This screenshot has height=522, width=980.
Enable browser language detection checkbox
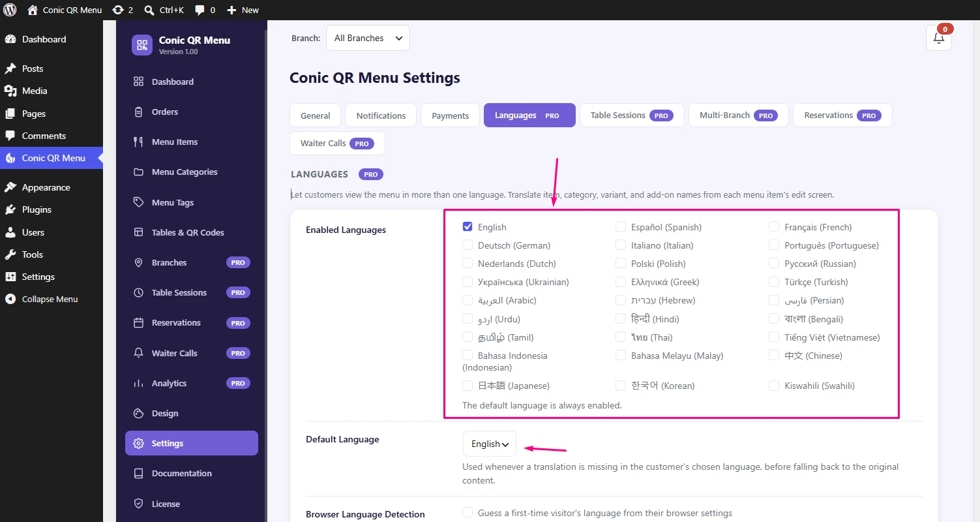click(x=468, y=512)
